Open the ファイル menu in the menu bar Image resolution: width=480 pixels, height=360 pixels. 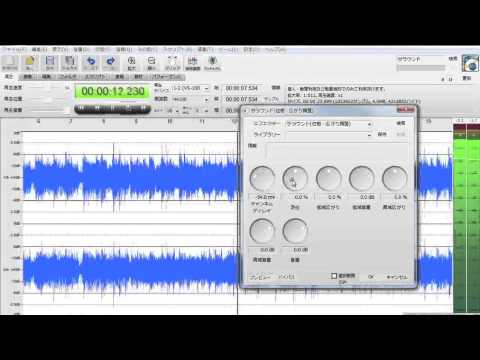coord(14,49)
